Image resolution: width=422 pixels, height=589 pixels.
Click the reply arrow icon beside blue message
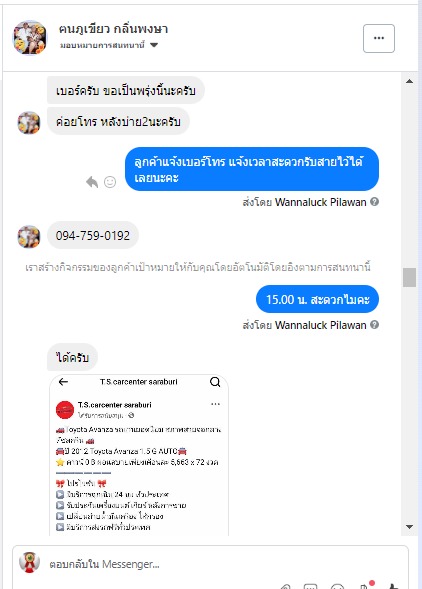92,182
